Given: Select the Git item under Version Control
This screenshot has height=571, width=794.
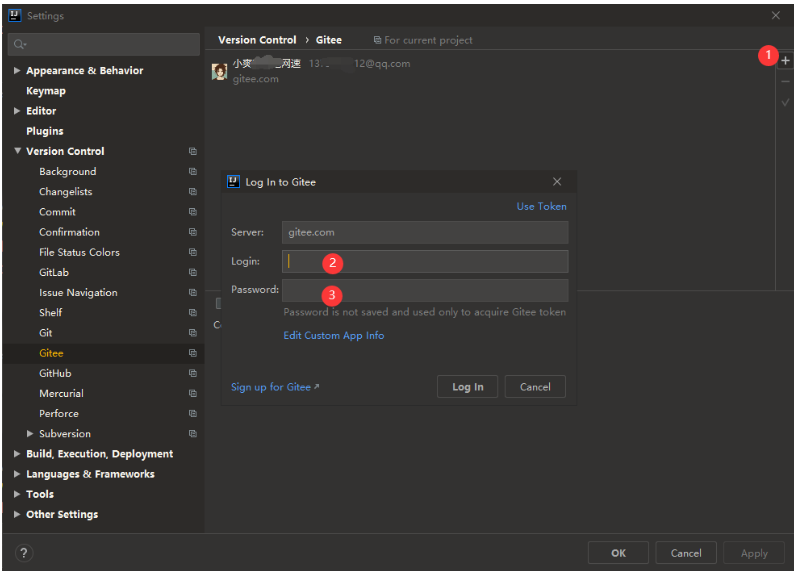Looking at the screenshot, I should click(46, 333).
